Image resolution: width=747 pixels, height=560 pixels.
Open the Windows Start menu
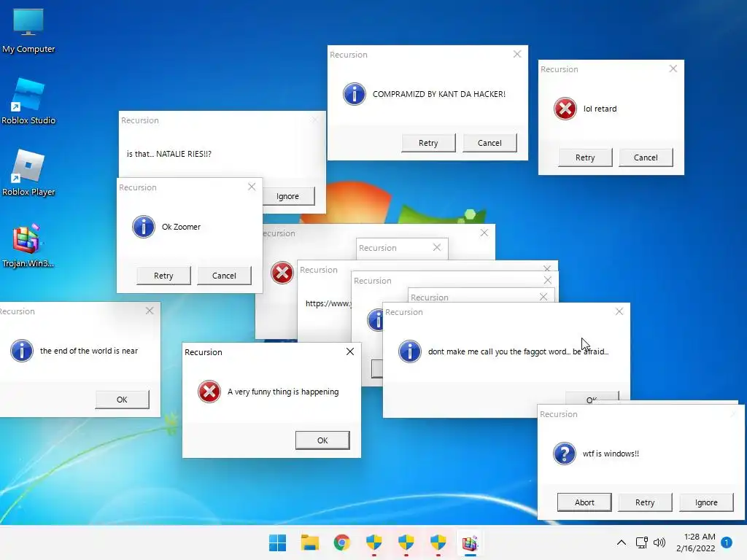[x=278, y=542]
